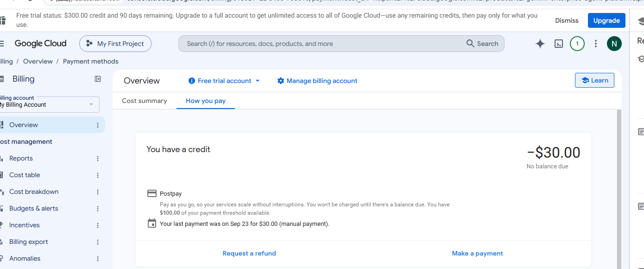Open account avatar N
This screenshot has height=269, width=644.
[x=614, y=44]
